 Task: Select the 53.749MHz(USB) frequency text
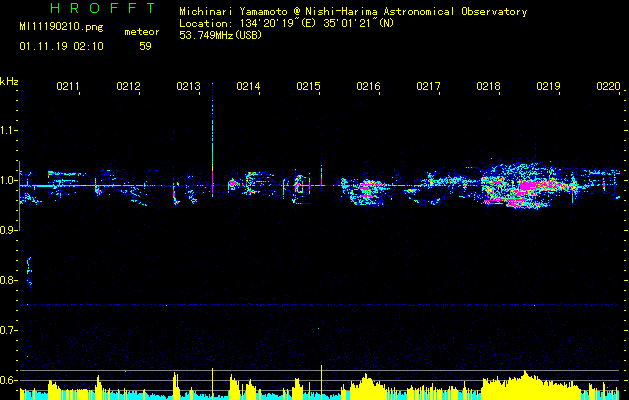pyautogui.click(x=220, y=35)
